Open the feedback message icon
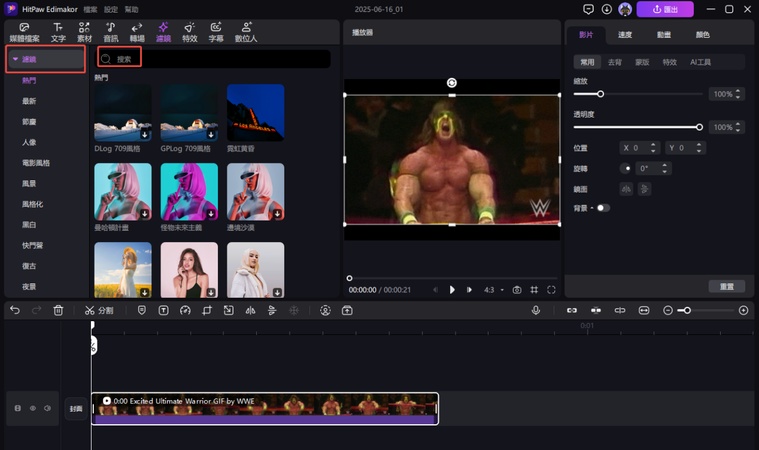Viewport: 759px width, 450px height. point(588,9)
